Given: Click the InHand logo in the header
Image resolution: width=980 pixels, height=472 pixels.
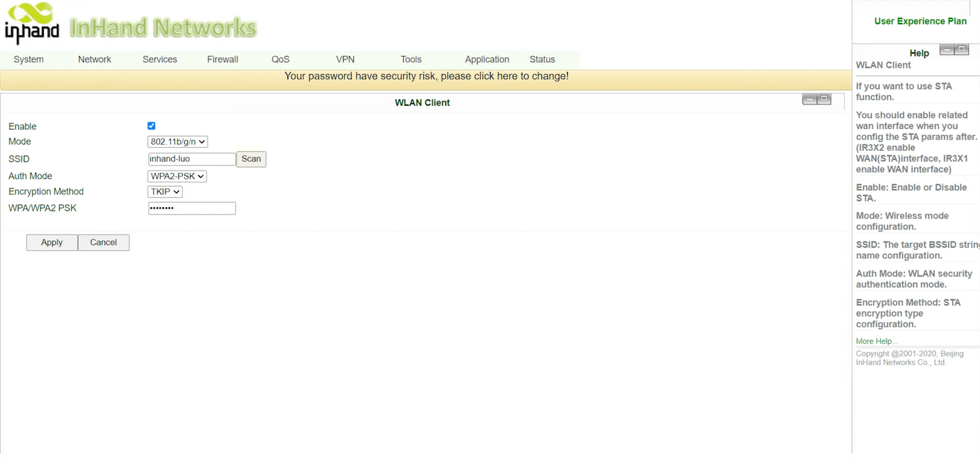Looking at the screenshot, I should click(x=32, y=24).
